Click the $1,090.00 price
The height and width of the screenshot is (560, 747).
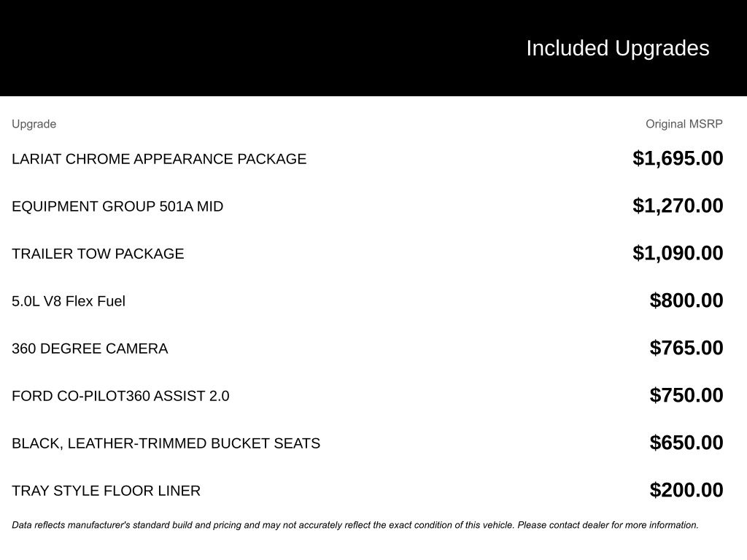[x=678, y=253]
